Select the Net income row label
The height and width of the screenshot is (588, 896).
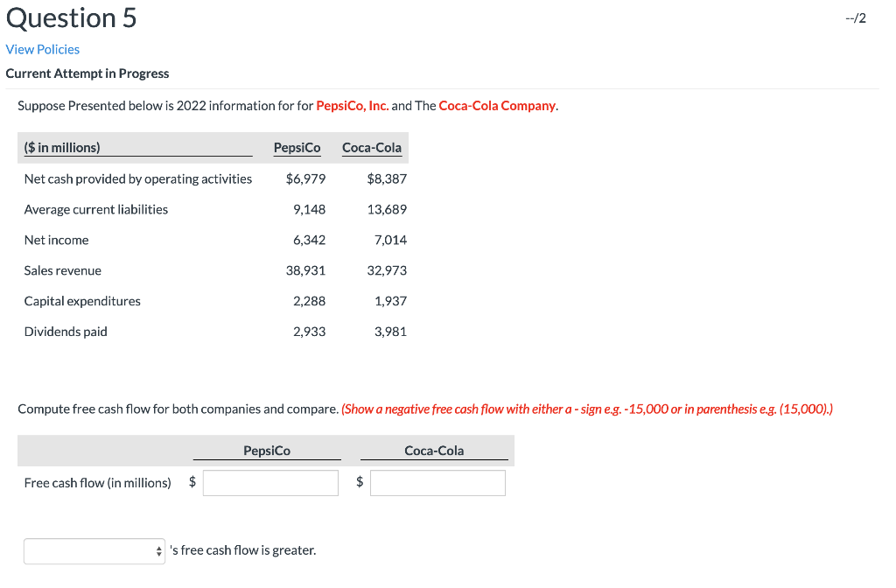tap(56, 240)
